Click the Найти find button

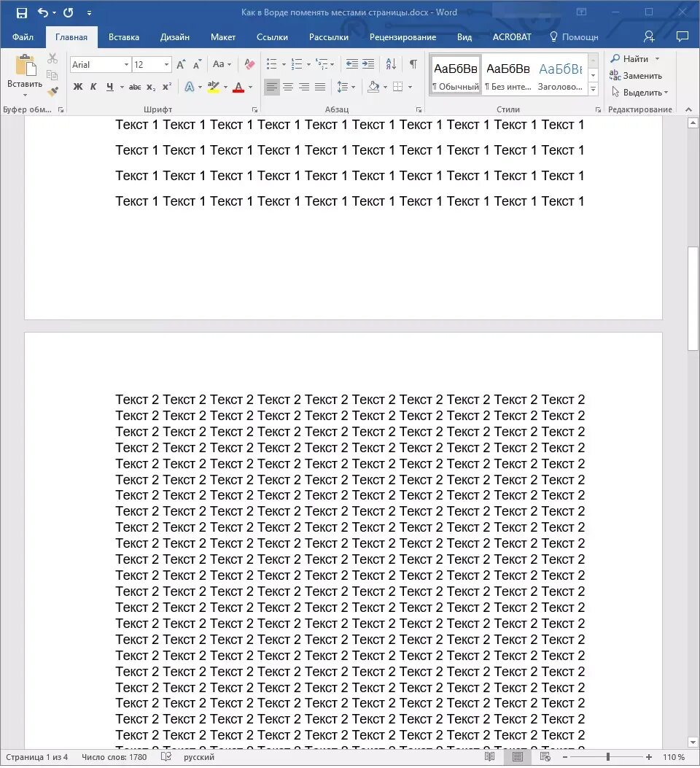click(629, 59)
